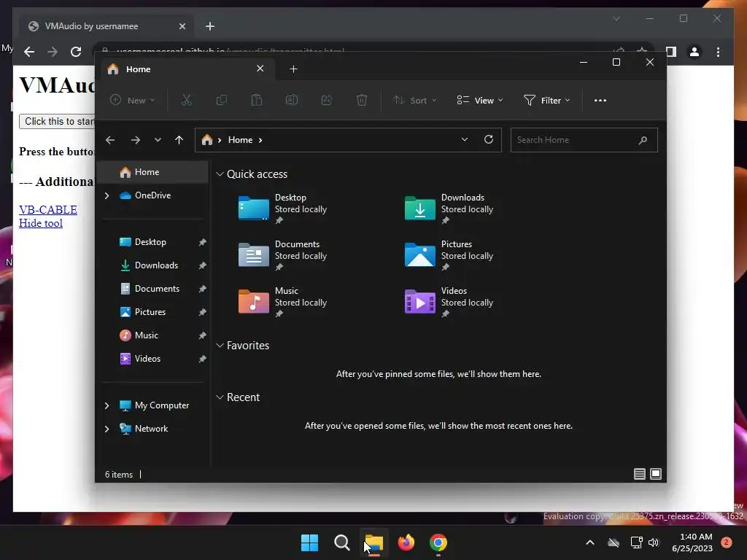
Task: Collapse the Recent section
Action: (x=220, y=397)
